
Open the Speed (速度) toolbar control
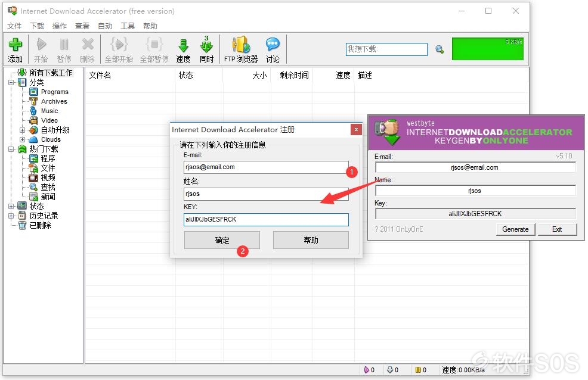click(183, 50)
